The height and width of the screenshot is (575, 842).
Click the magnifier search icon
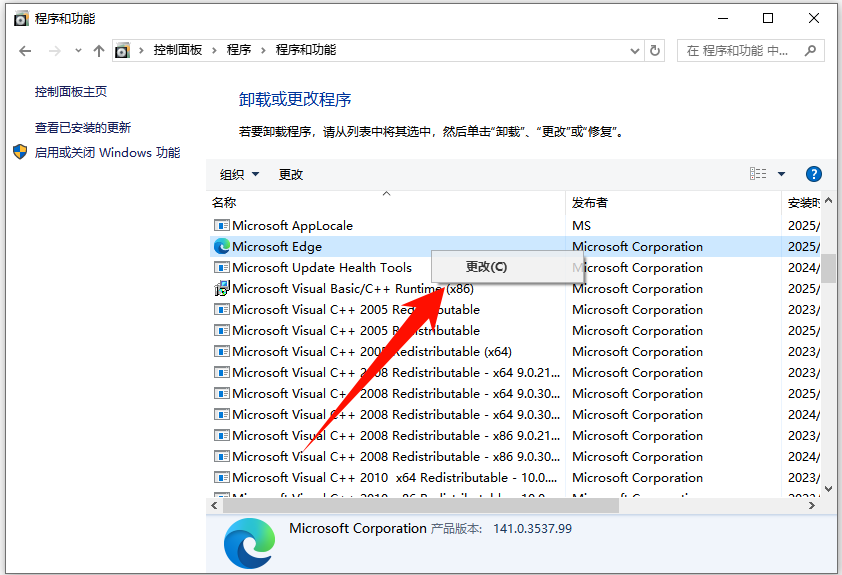point(810,50)
